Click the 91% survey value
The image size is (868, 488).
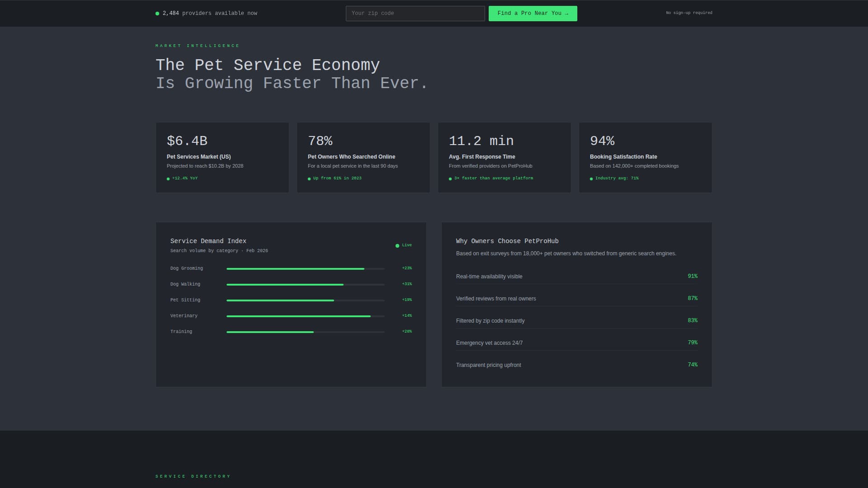[693, 276]
